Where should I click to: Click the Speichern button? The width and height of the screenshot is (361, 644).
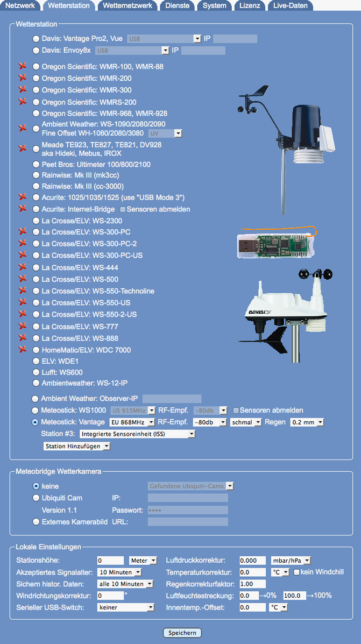182,633
